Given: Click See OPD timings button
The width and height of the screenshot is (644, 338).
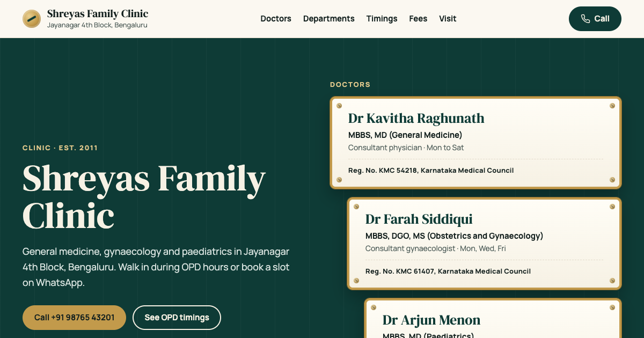Looking at the screenshot, I should [x=177, y=318].
